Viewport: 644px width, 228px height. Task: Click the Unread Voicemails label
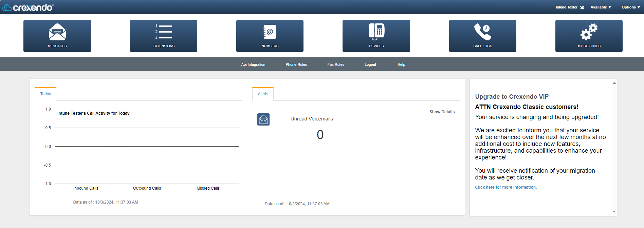pyautogui.click(x=312, y=119)
